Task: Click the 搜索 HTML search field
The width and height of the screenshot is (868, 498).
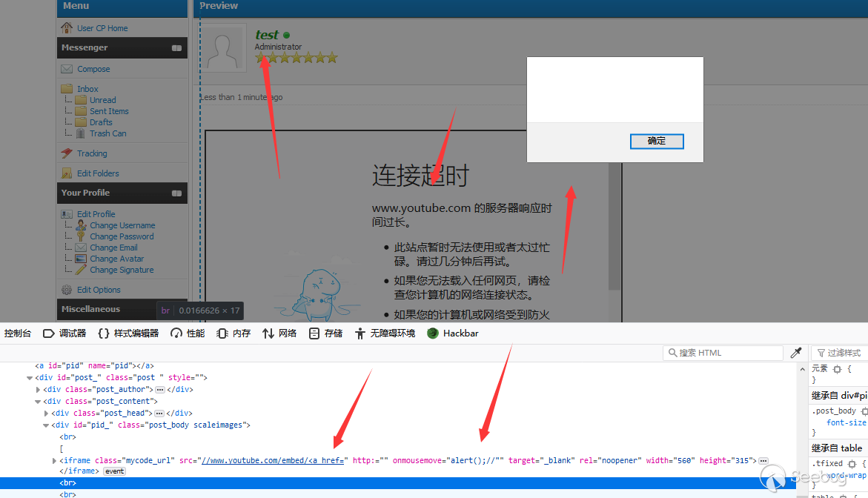Action: coord(723,353)
